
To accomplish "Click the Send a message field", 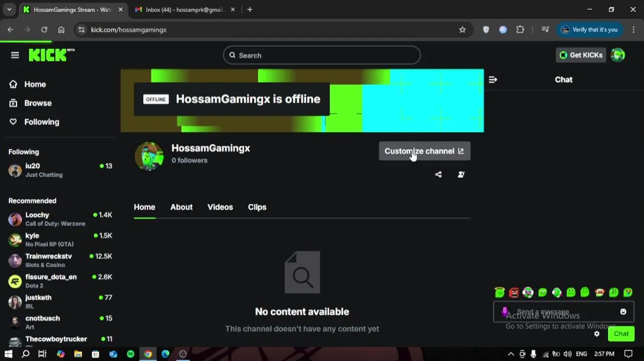I will click(x=564, y=312).
